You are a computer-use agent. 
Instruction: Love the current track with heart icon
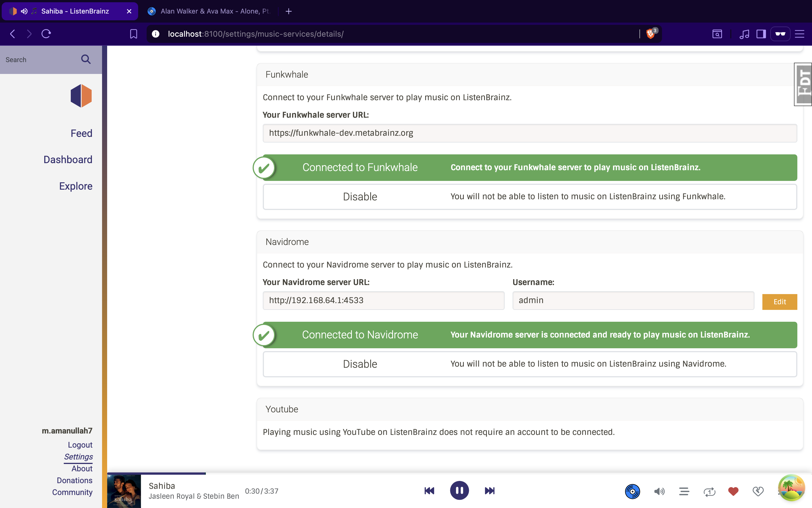click(734, 492)
